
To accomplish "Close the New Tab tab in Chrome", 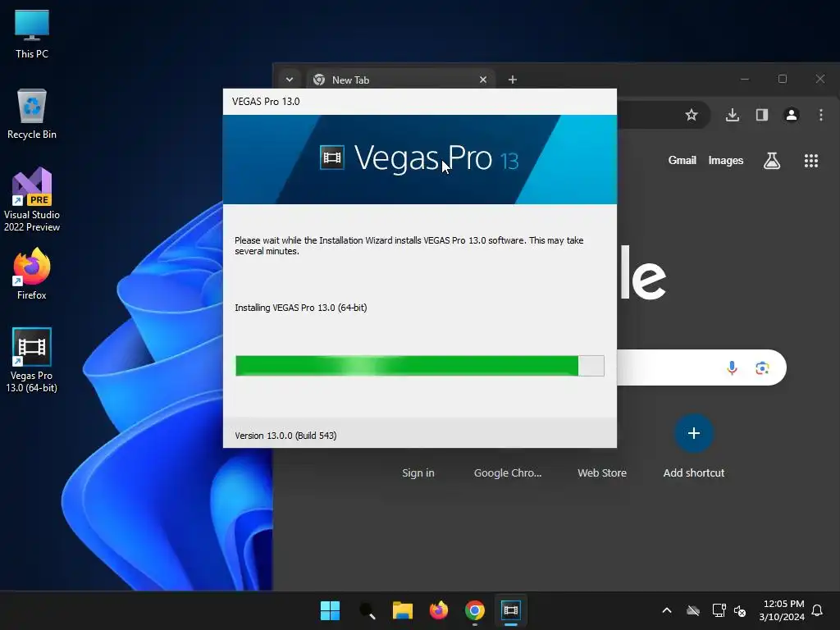I will pyautogui.click(x=482, y=80).
